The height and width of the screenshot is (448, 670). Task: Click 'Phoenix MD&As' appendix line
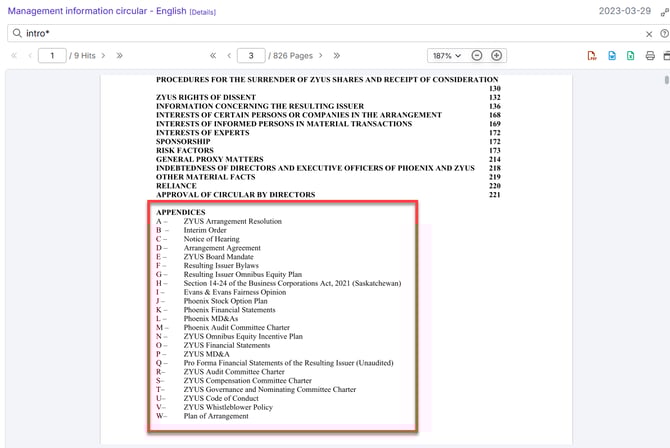click(x=211, y=318)
